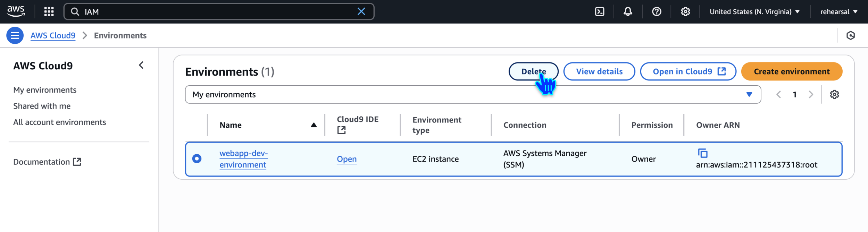Go to the next page arrow
The image size is (868, 232).
[811, 94]
